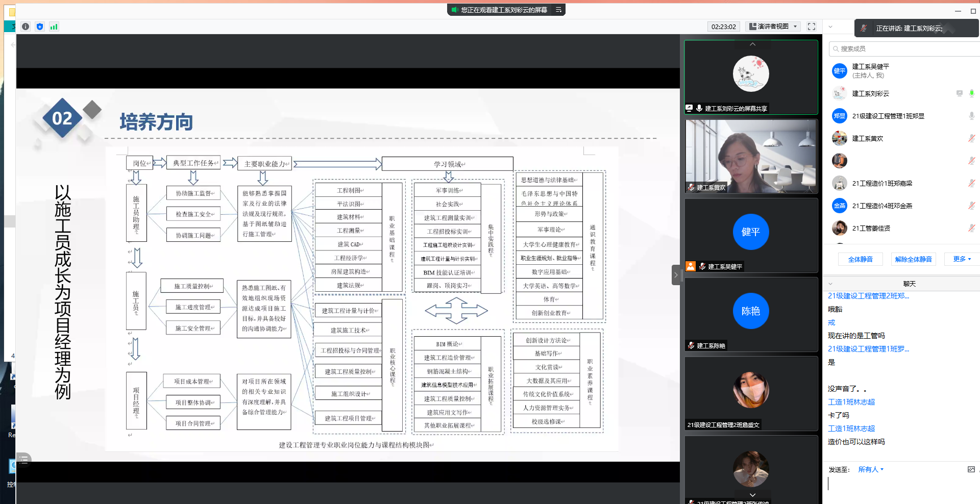The width and height of the screenshot is (980, 504).
Task: Check the green network signal icon
Action: (54, 27)
